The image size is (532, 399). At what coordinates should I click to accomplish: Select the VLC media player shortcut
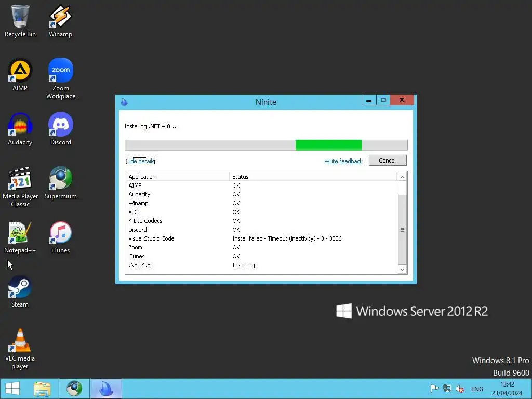pos(20,349)
